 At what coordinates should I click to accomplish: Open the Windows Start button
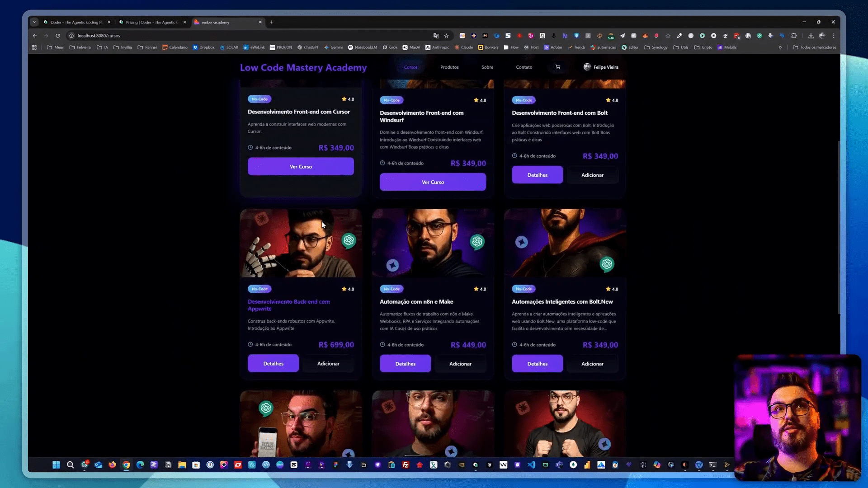(56, 465)
